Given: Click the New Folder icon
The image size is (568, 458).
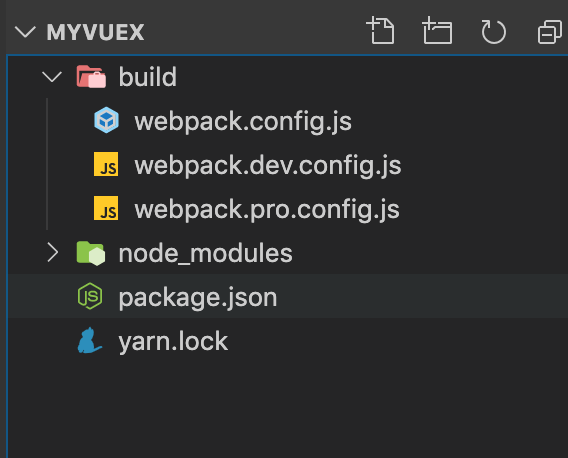Looking at the screenshot, I should 437,31.
